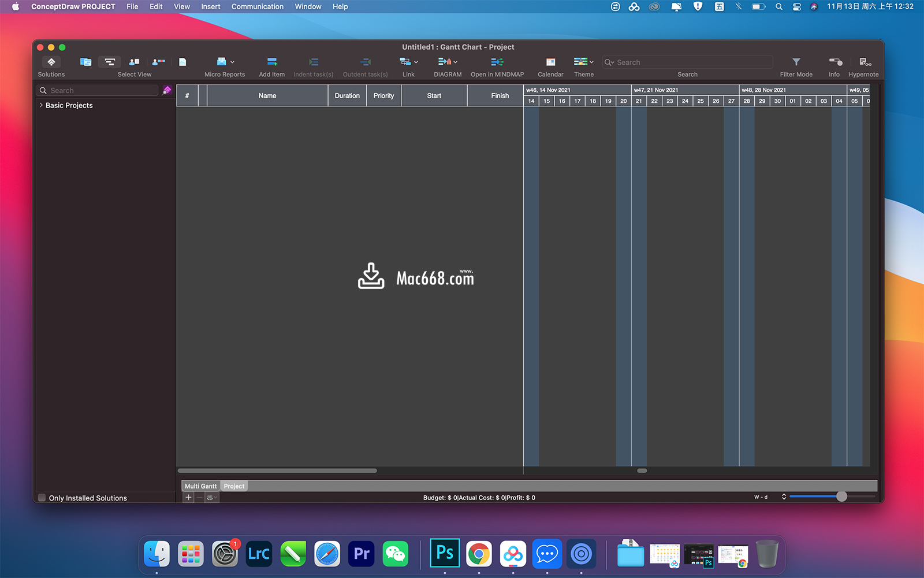Click the minus remove-tab button at bottom

(199, 497)
